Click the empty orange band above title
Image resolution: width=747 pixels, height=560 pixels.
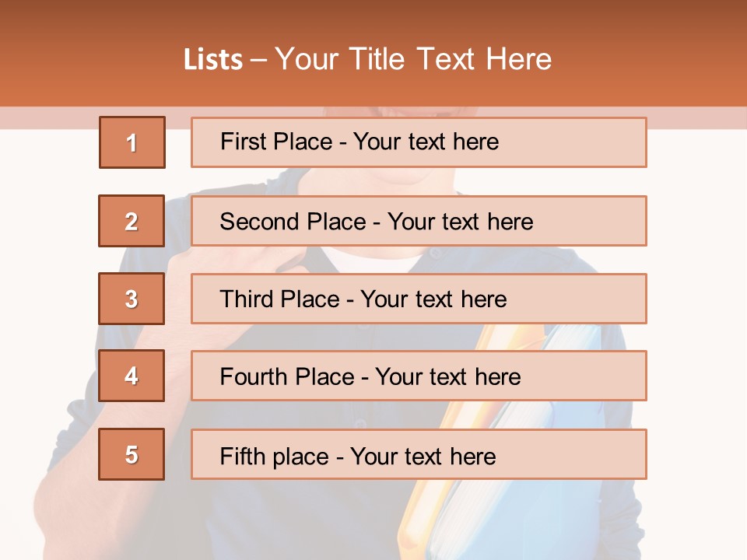coord(373,16)
